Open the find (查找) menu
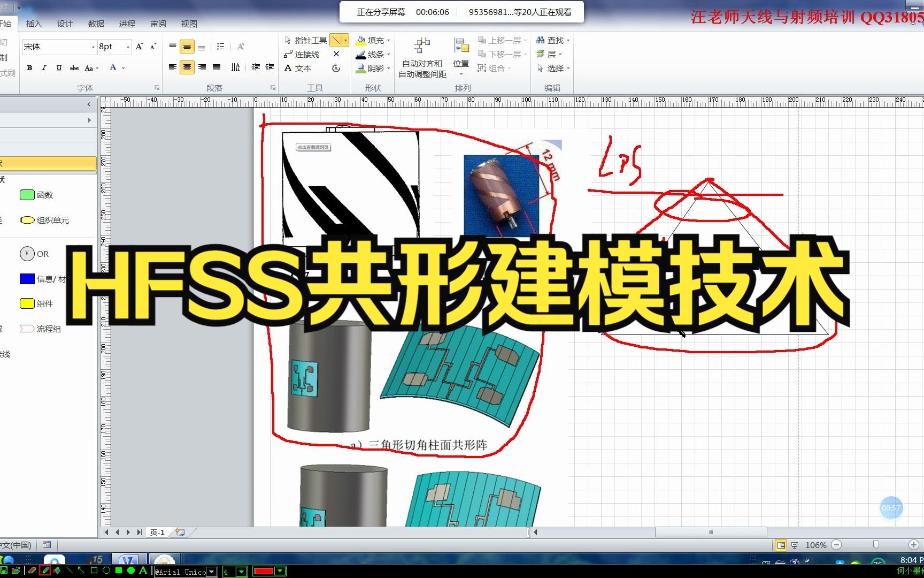This screenshot has height=578, width=924. [553, 40]
